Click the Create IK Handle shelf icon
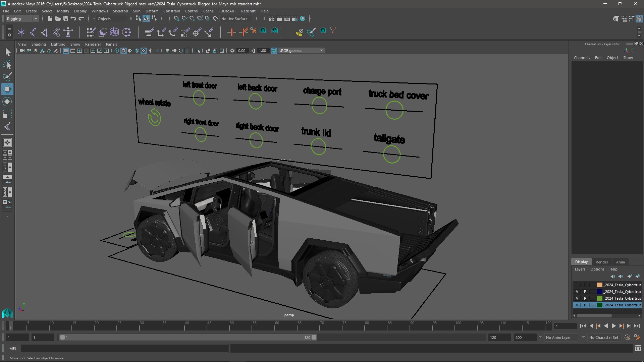Screen dimensions: 644x362 44,32
